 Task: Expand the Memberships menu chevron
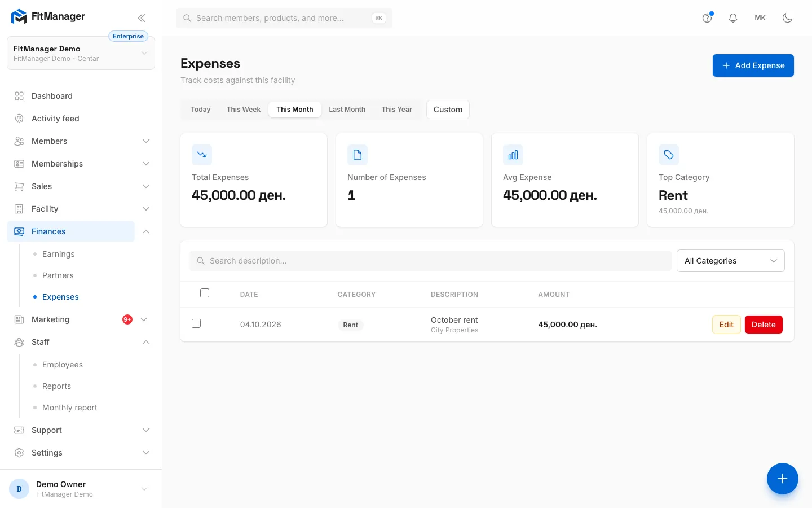(146, 164)
